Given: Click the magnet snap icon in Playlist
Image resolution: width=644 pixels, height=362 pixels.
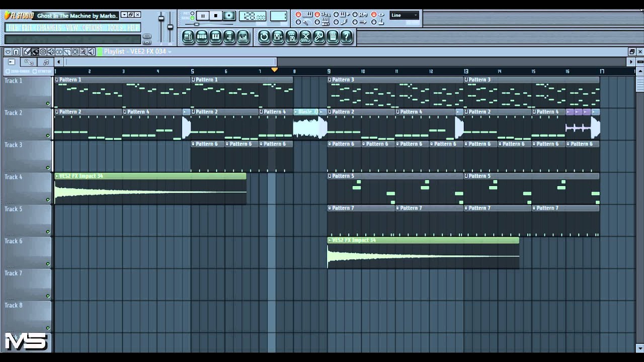Looking at the screenshot, I should (16, 52).
